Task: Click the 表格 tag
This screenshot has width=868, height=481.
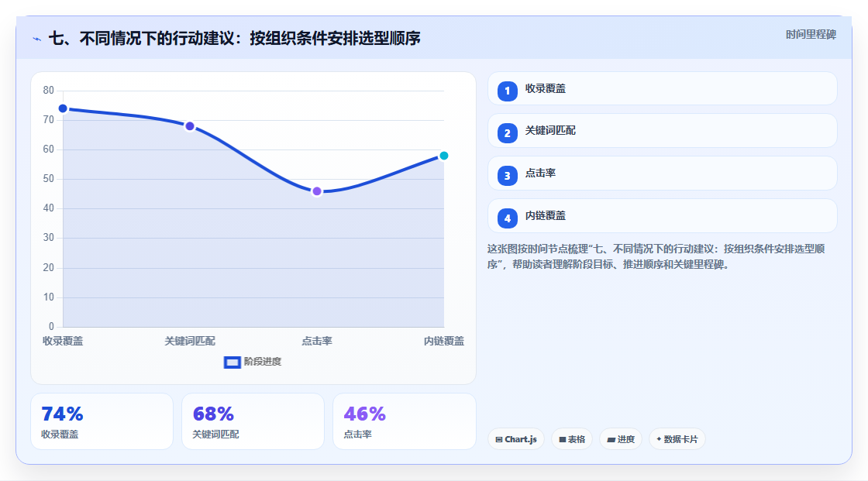Action: click(x=572, y=439)
